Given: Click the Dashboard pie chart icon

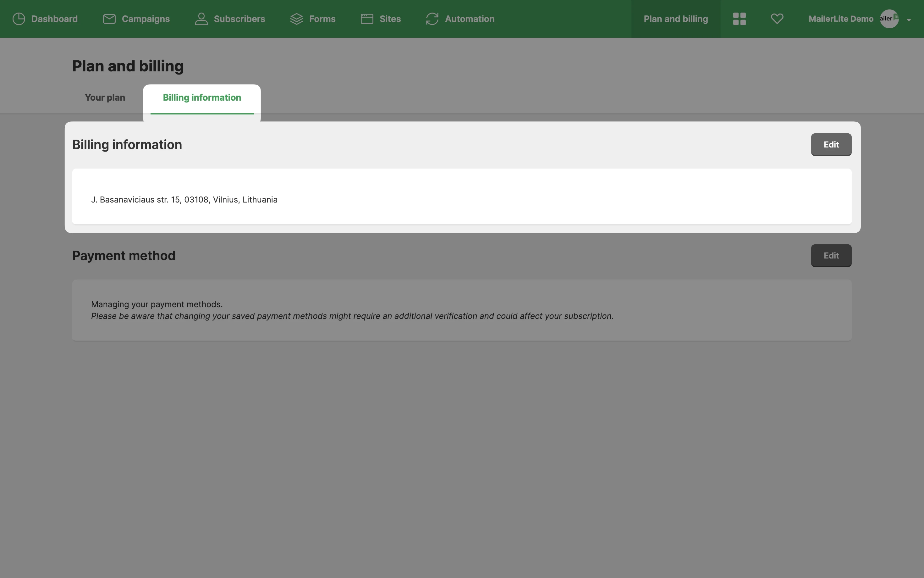Looking at the screenshot, I should click(19, 19).
